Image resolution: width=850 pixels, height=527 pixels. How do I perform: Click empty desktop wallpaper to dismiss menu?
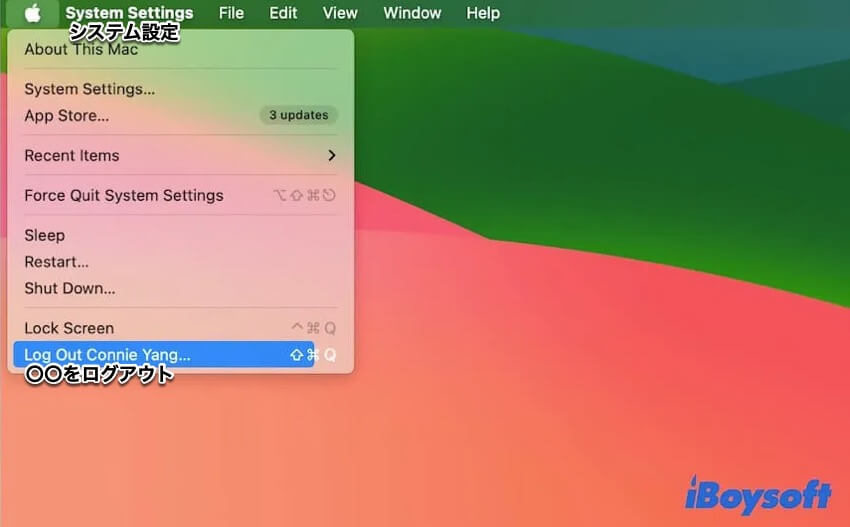pos(600,300)
